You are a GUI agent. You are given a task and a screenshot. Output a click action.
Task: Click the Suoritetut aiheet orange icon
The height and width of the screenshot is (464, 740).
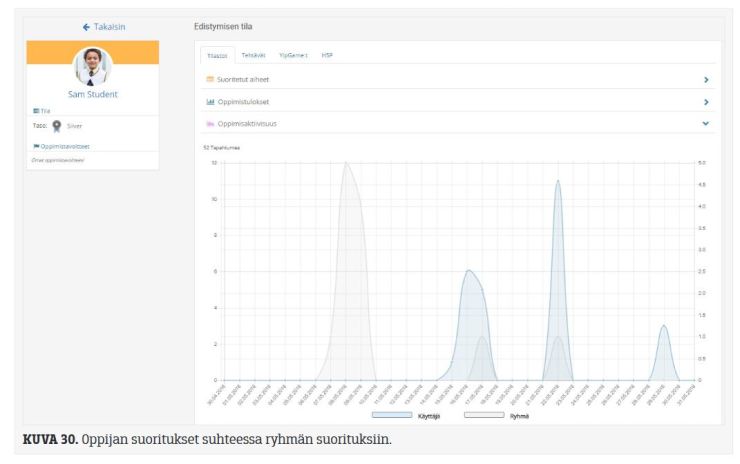click(x=209, y=78)
